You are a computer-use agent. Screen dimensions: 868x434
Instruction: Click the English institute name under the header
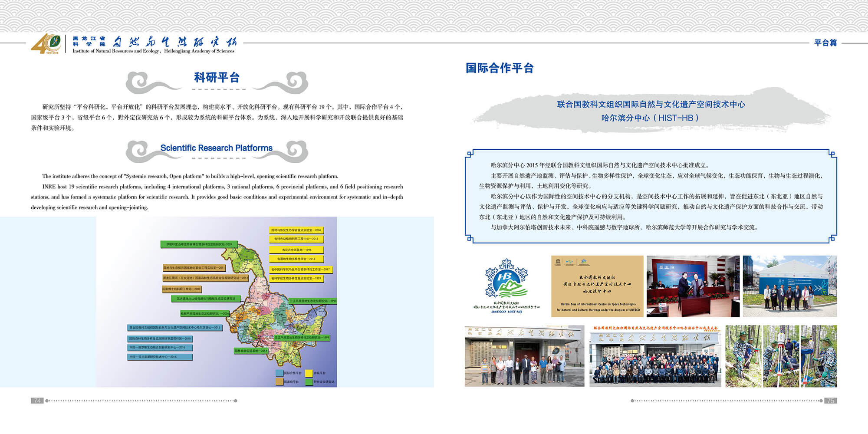coord(153,51)
